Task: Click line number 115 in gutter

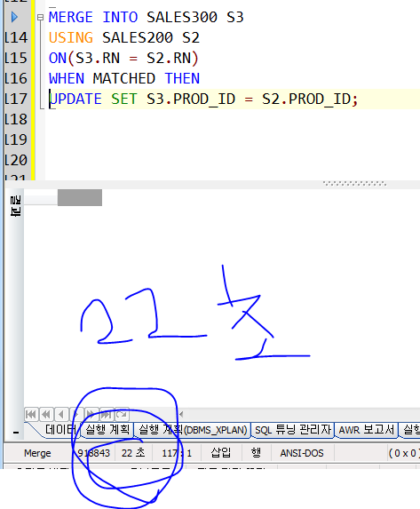Action: coord(16,58)
